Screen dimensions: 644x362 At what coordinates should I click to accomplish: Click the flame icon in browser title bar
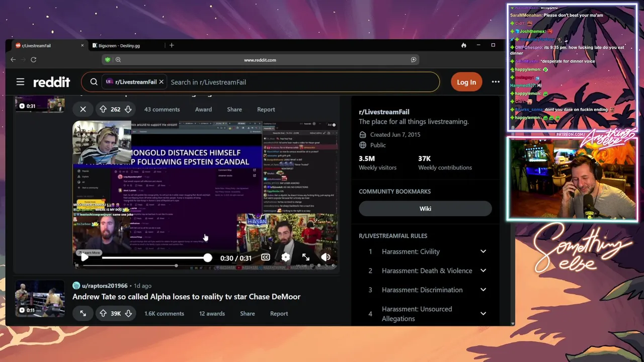463,45
